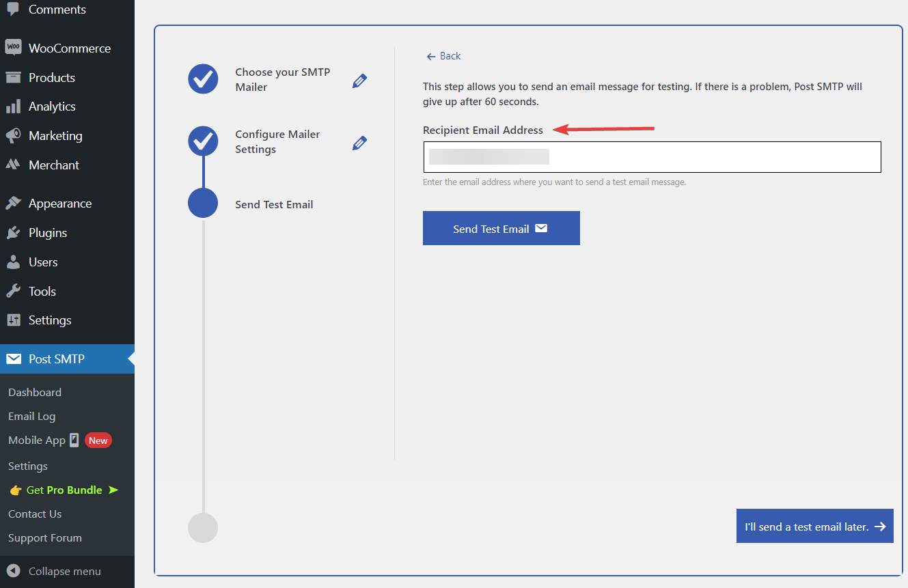Click Collapse menu
Viewport: 908px width, 588px height.
(65, 572)
